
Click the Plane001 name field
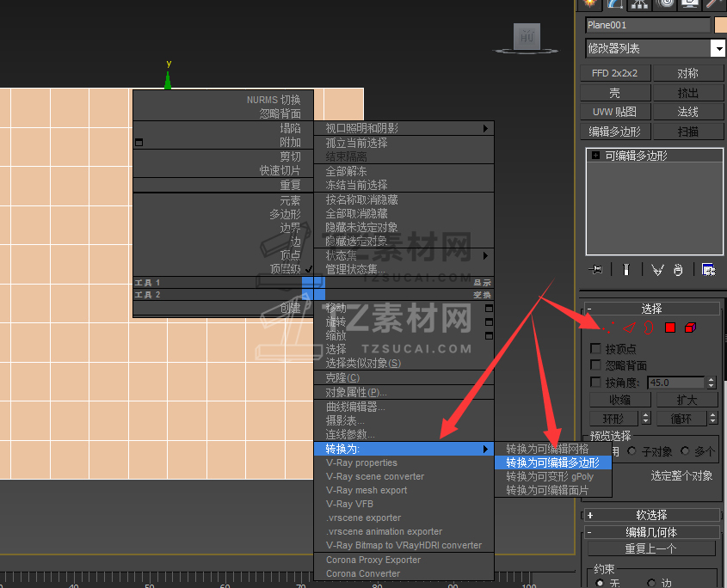coord(648,25)
